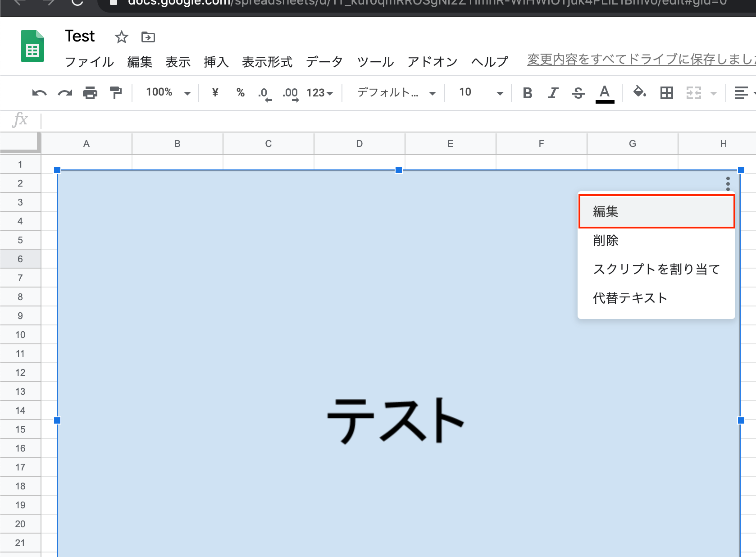Click the left-middle drawing handle
Image resolution: width=756 pixels, height=557 pixels.
tap(57, 420)
